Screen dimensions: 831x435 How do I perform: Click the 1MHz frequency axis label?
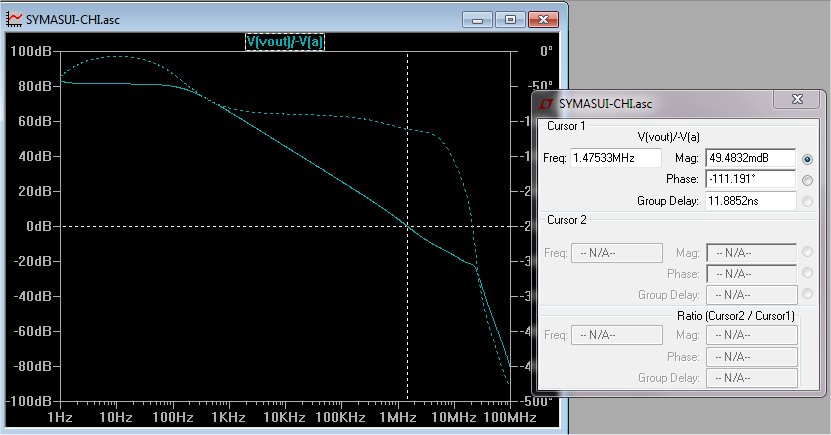click(397, 418)
